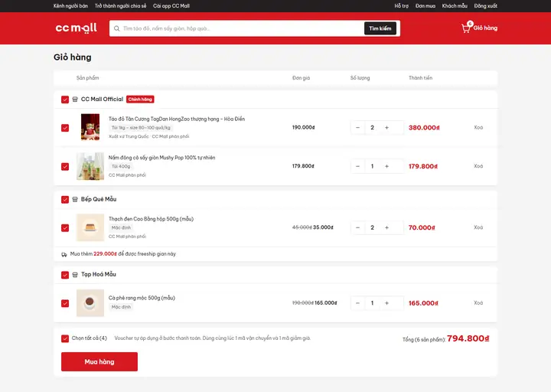Click the search magnifier icon
Image resolution: width=551 pixels, height=392 pixels.
(116, 28)
